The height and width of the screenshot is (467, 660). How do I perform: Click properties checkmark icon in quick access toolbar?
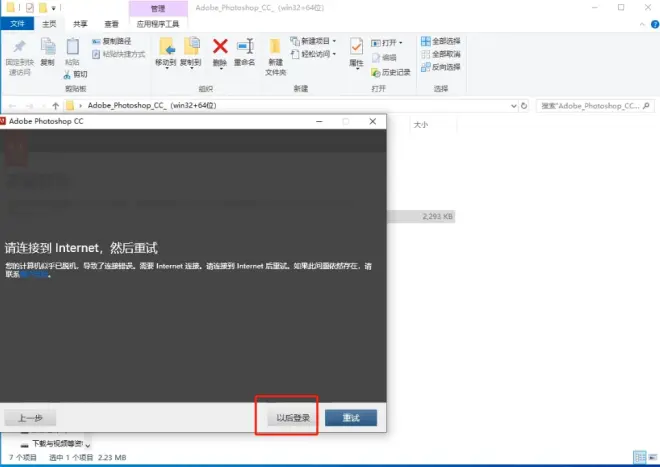[29, 8]
